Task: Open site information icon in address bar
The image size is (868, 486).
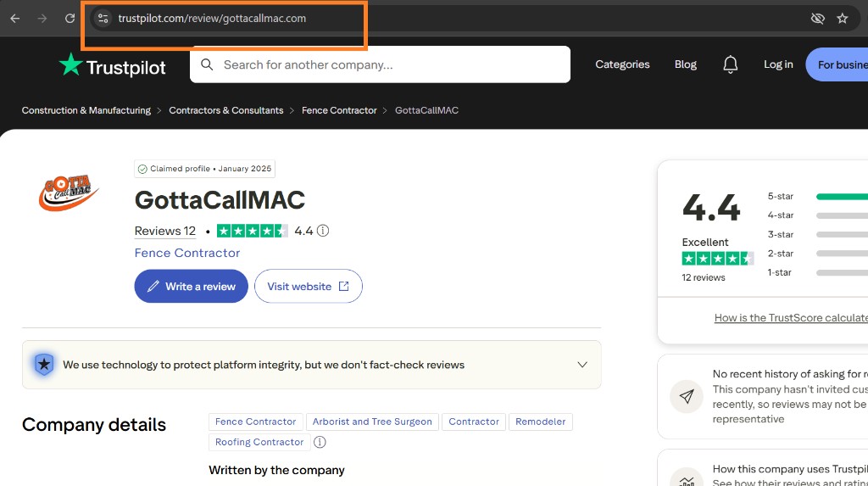Action: pyautogui.click(x=103, y=19)
